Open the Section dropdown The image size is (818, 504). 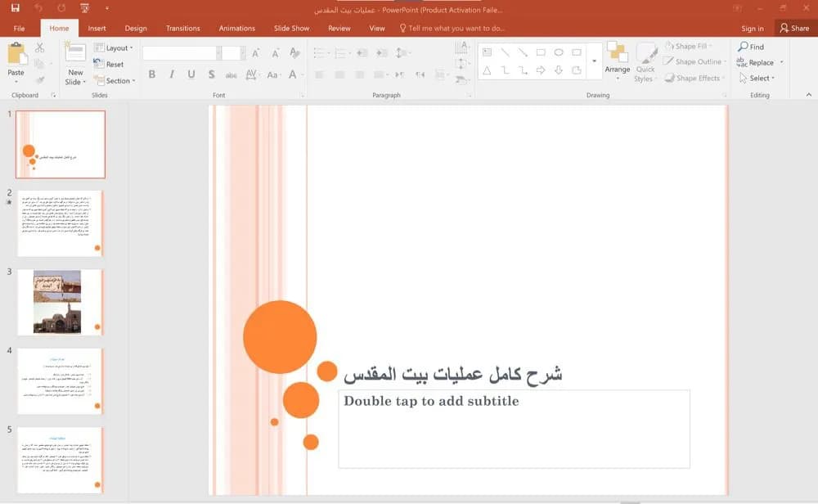[x=115, y=81]
